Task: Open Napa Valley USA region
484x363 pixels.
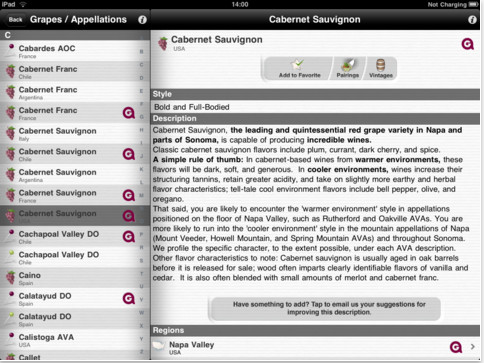Action: tap(315, 348)
